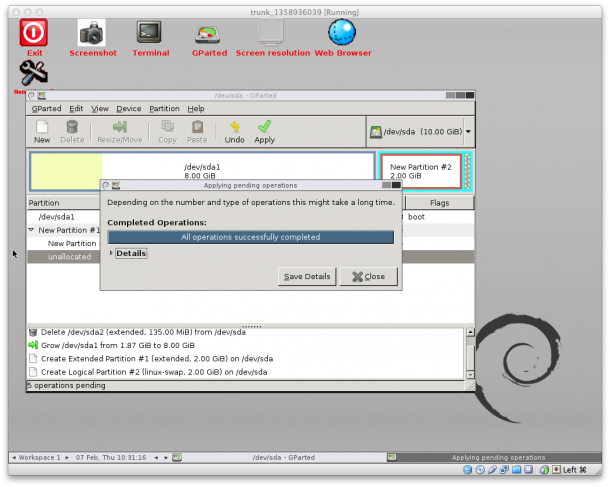Open the wrench and screwdriver tools icon

coord(33,73)
